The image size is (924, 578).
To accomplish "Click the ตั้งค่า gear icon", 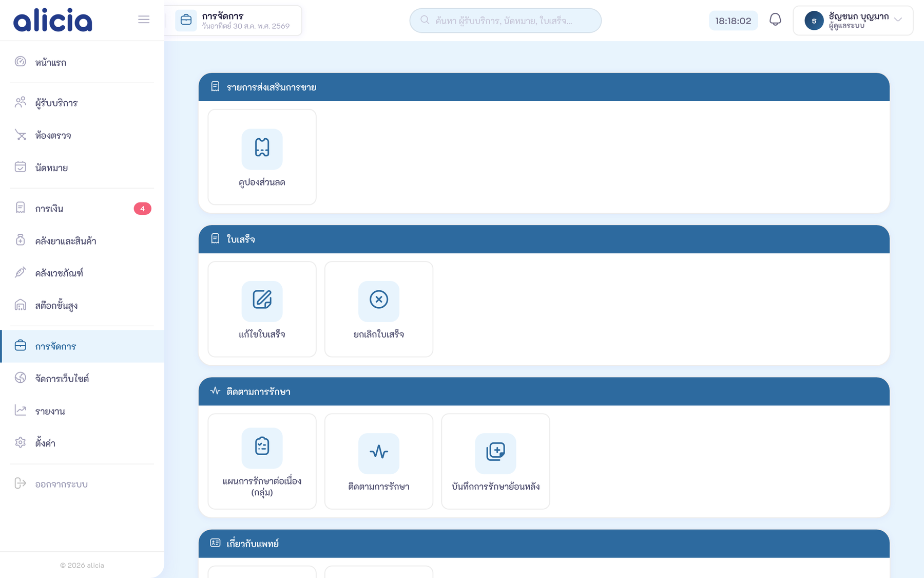I will coord(21,442).
